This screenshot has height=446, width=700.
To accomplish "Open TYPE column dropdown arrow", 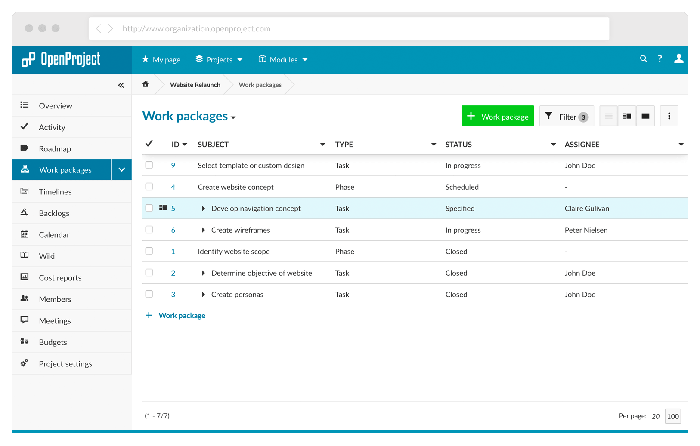I will point(433,144).
